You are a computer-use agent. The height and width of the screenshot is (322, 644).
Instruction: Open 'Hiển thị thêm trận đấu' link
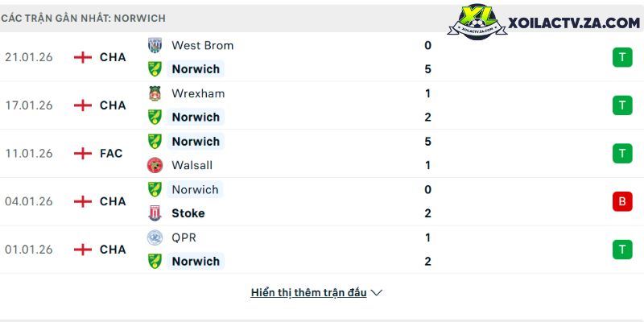click(308, 293)
